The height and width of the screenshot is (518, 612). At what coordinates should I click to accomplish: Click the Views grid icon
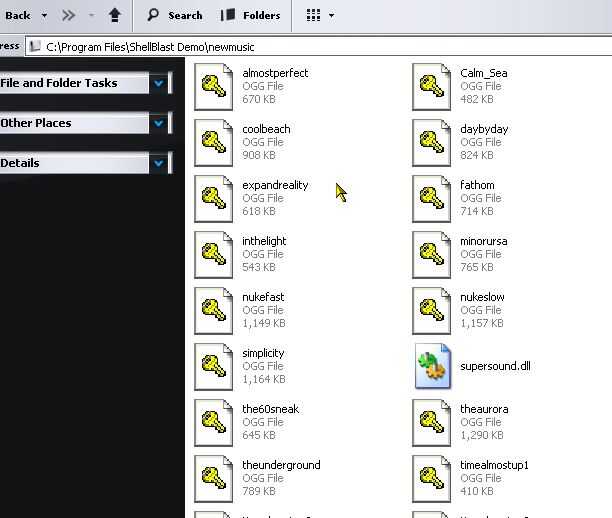pos(313,16)
